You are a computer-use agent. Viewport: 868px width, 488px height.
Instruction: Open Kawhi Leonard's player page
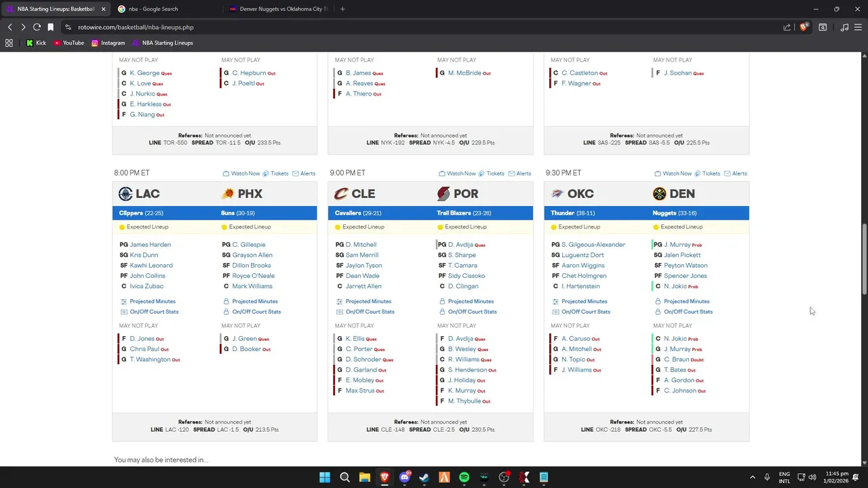151,266
